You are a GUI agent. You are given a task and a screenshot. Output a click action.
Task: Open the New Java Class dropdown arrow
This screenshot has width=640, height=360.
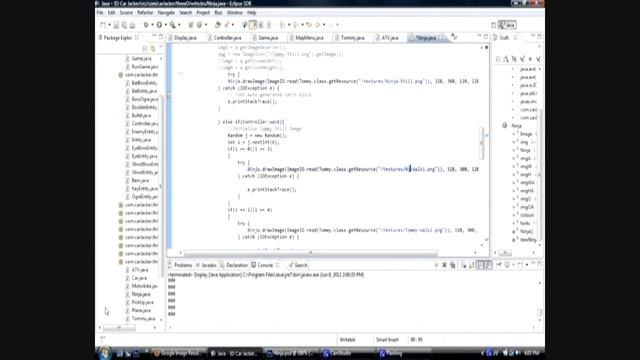coord(206,25)
